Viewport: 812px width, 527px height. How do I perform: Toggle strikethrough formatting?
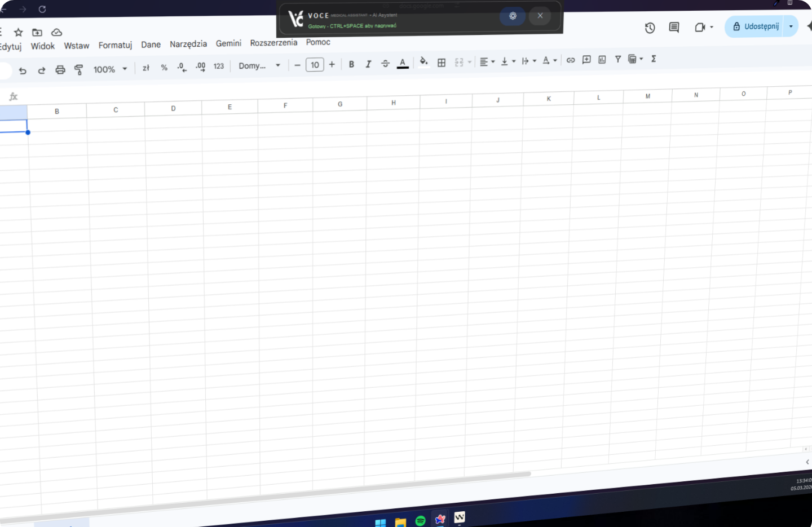pyautogui.click(x=385, y=64)
